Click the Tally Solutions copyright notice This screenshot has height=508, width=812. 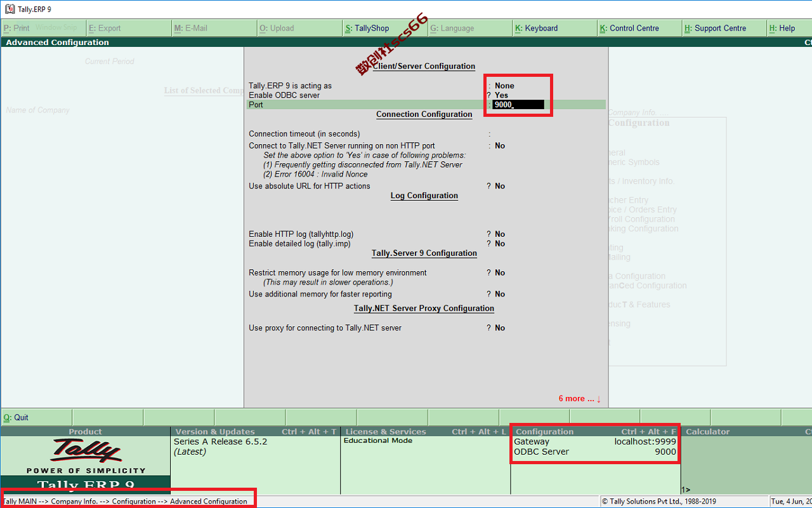point(659,502)
